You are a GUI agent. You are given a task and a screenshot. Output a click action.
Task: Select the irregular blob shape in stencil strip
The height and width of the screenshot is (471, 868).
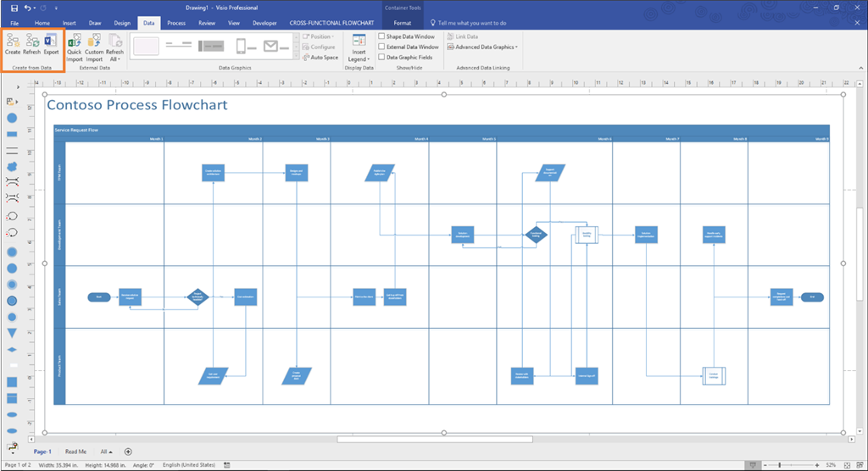pos(12,166)
